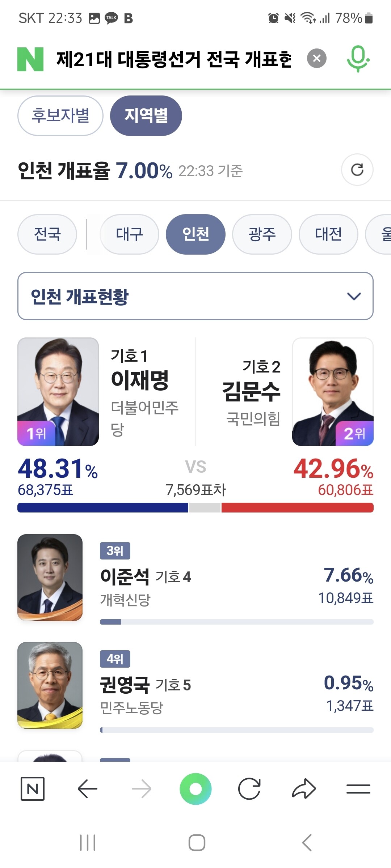Switch to the 광주 region tab
This screenshot has width=391, height=868.
tap(262, 234)
